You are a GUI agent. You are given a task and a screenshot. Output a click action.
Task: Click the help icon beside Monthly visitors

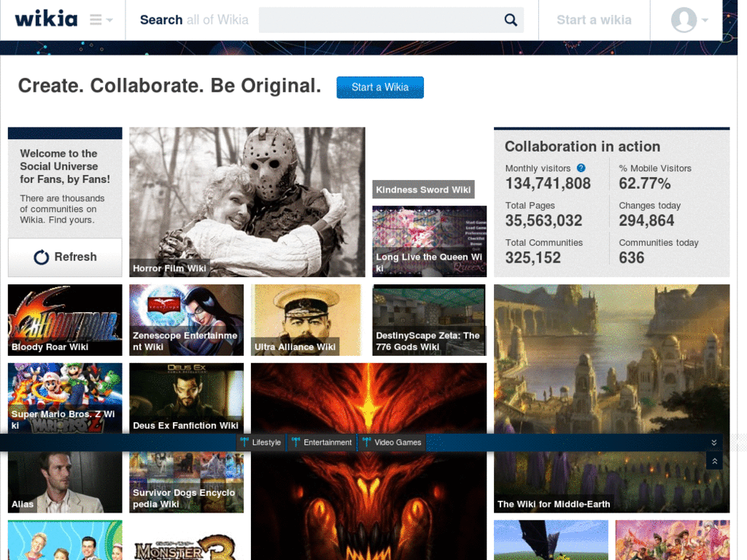tap(581, 168)
